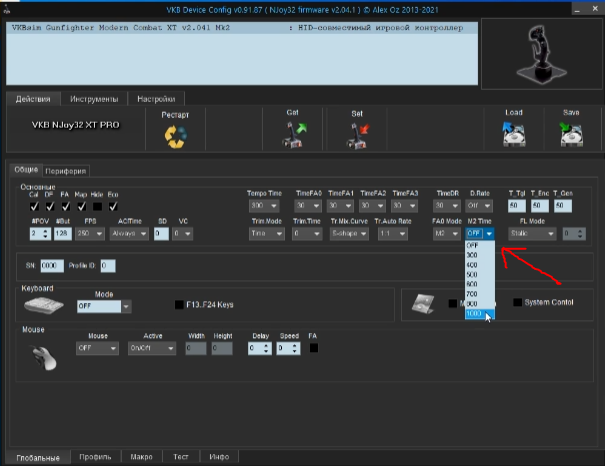Click the app icon in title bar
Viewport: 605px width, 466px height.
(x=6, y=10)
